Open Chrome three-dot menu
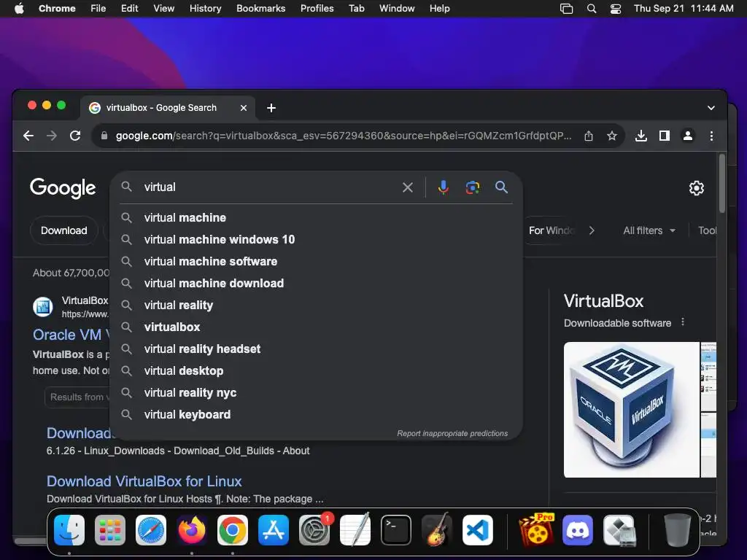 [x=712, y=136]
